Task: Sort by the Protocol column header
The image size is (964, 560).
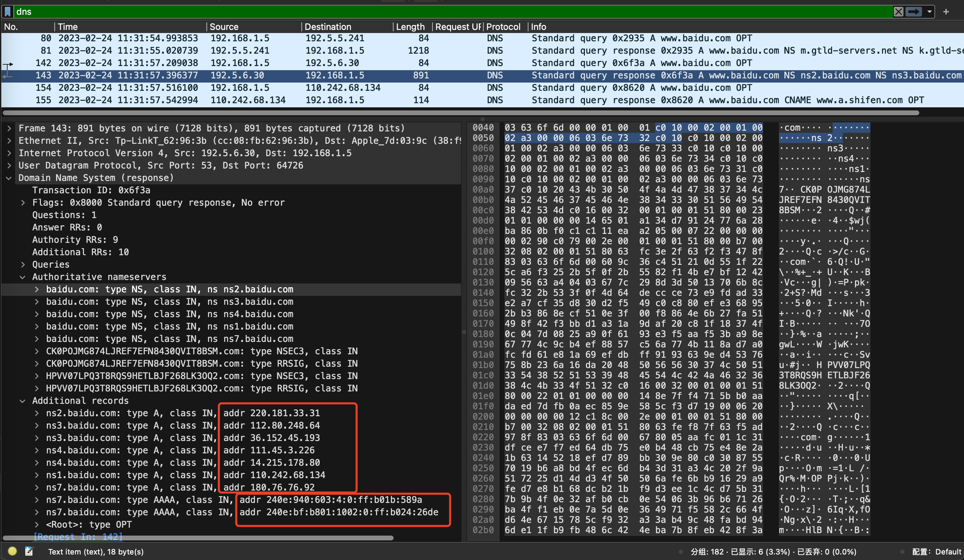Action: point(505,27)
